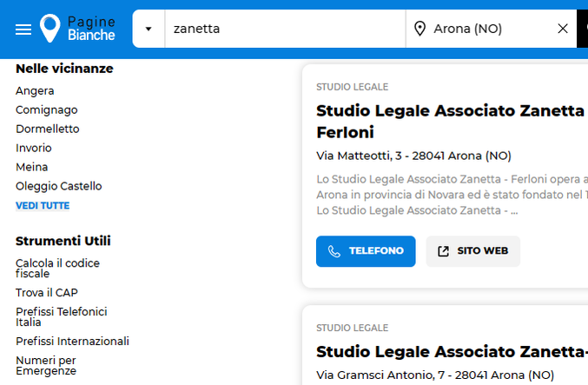588x385 pixels.
Task: Click the location pin icon
Action: (x=420, y=29)
